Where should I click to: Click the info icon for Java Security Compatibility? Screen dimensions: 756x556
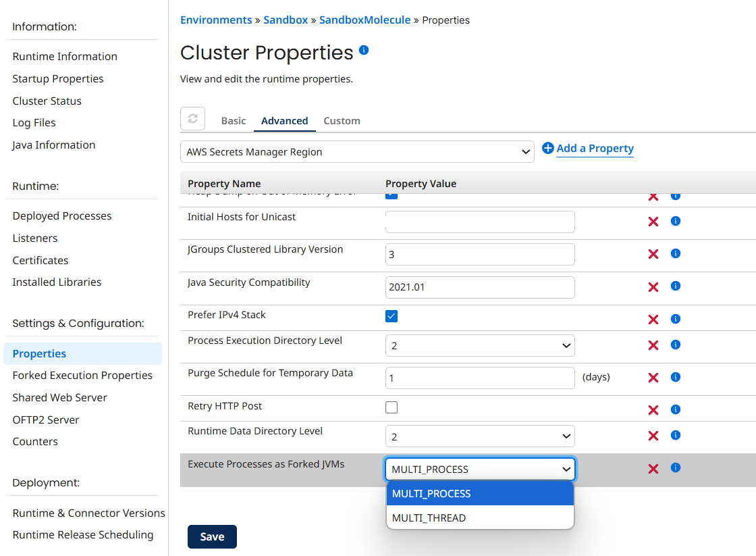[675, 286]
